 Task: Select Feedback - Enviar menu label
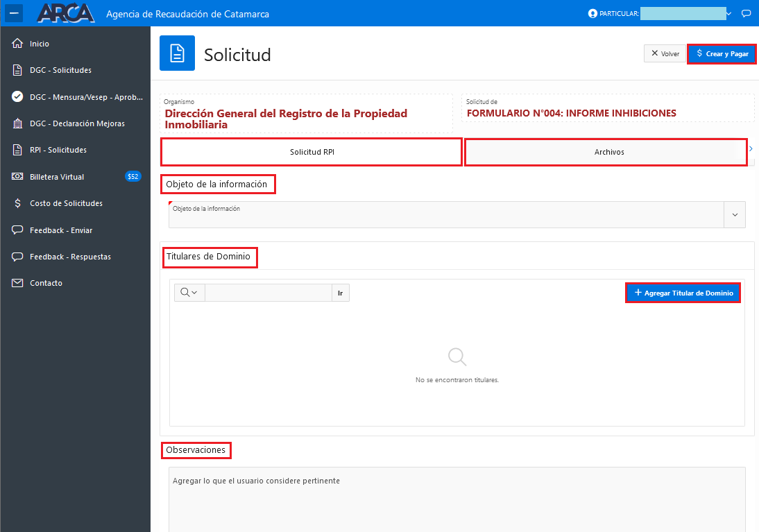click(61, 230)
